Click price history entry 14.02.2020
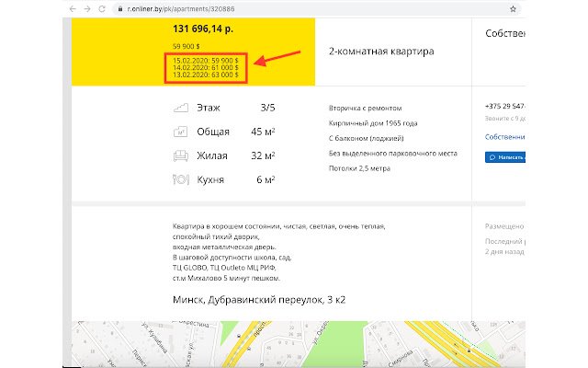This screenshot has width=588, height=368. [206, 67]
